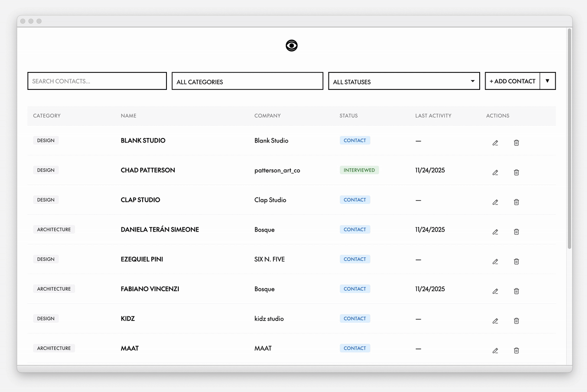Open the Chad Patterson name link

(x=148, y=170)
